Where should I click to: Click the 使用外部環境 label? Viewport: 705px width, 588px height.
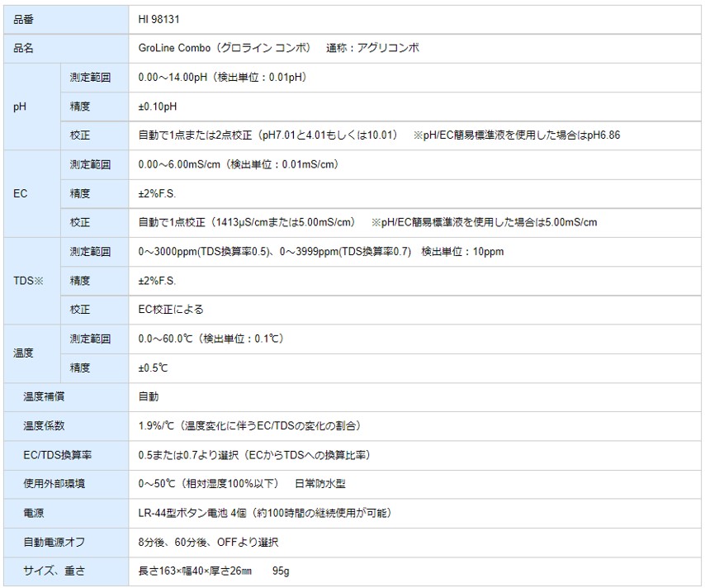coord(54,484)
